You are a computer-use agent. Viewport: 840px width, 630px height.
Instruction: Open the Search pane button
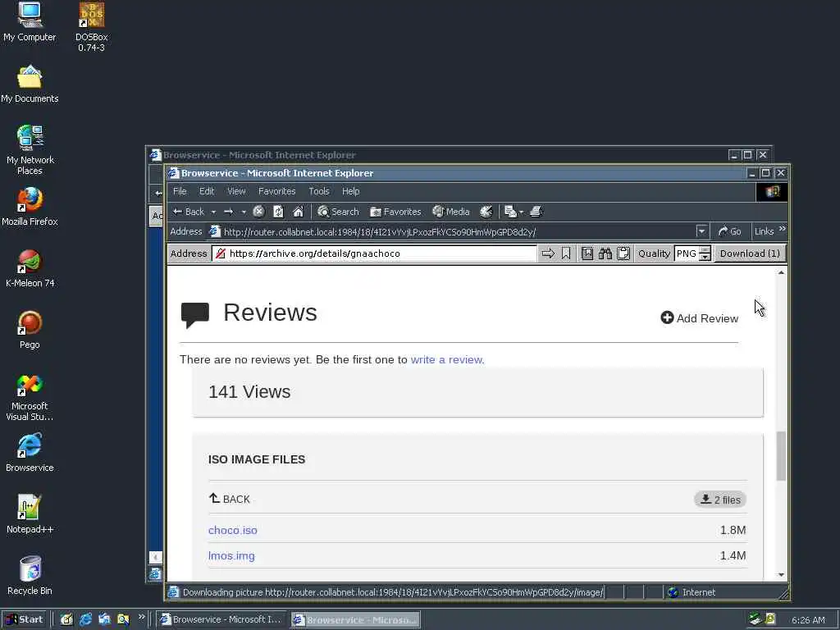(x=338, y=212)
